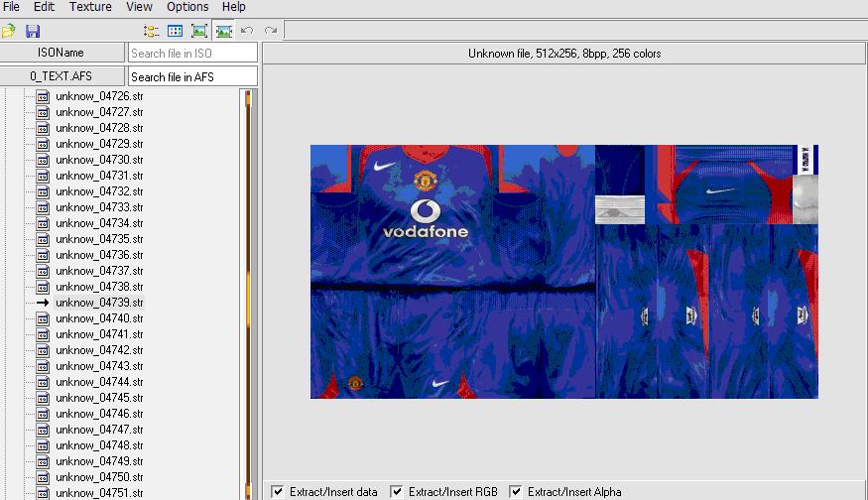This screenshot has width=868, height=500.
Task: Open the Edit menu
Action: [x=44, y=7]
